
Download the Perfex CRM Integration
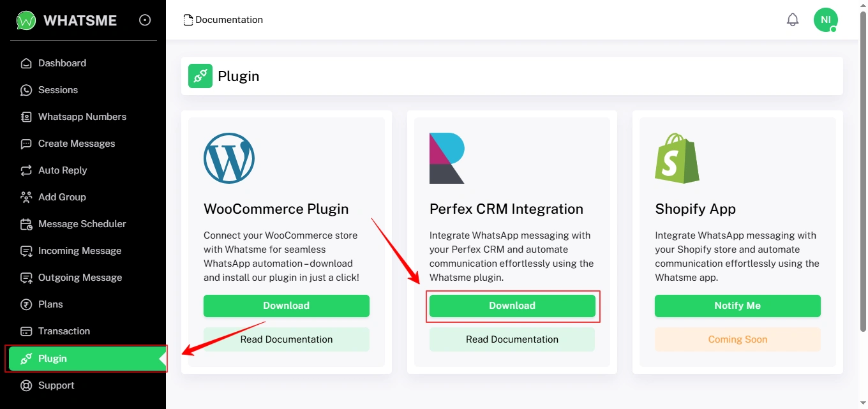512,306
